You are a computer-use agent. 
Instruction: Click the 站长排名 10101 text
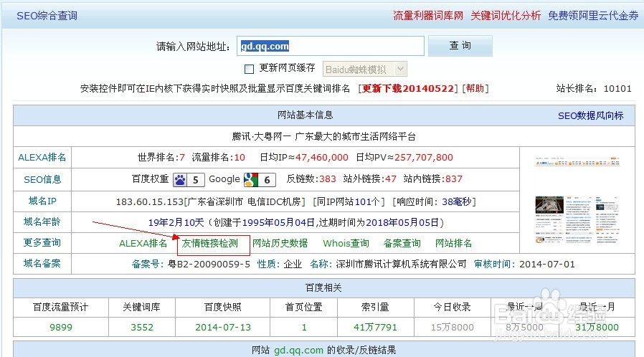pyautogui.click(x=594, y=88)
